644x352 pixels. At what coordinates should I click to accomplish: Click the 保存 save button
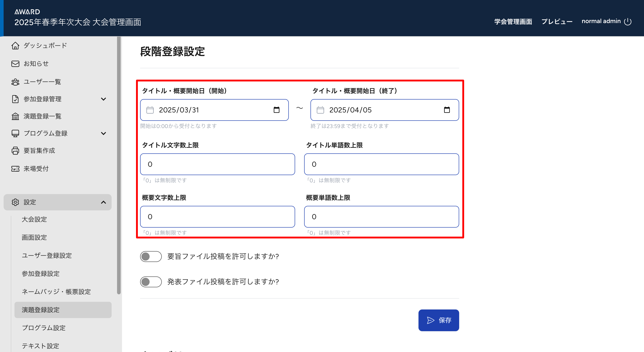[x=439, y=320]
